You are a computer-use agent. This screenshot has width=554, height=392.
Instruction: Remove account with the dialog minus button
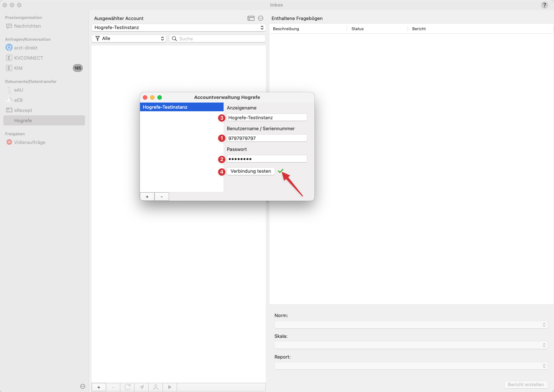(162, 197)
